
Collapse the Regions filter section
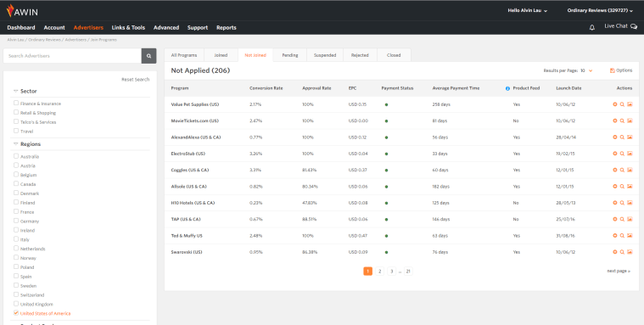[16, 144]
